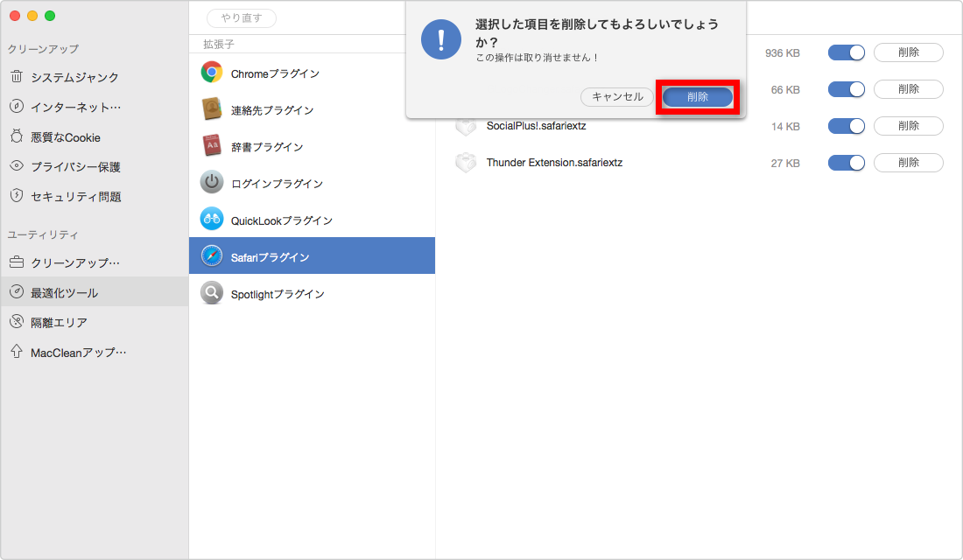The image size is (963, 560).
Task: Click the 66 KB size value
Action: 785,90
